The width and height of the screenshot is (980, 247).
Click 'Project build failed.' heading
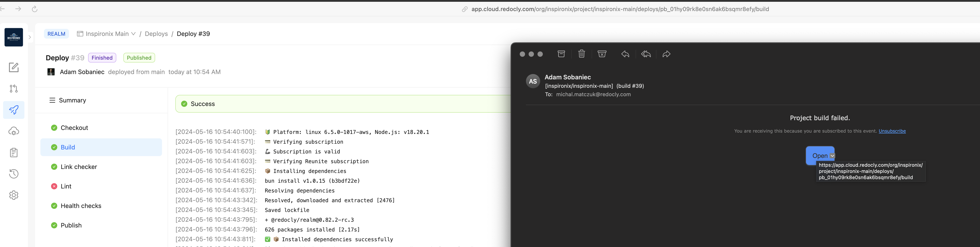point(820,118)
